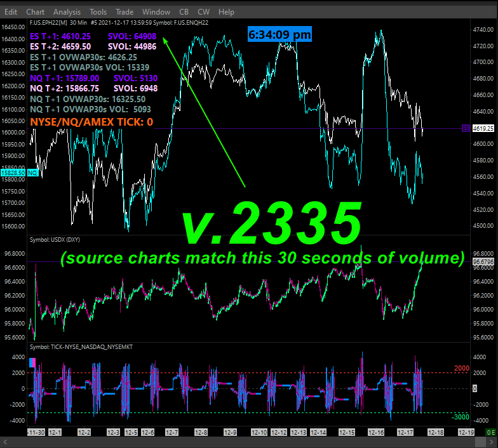The height and width of the screenshot is (448, 498).
Task: Click the ES T+1: 4610.25 readout
Action: [x=60, y=36]
